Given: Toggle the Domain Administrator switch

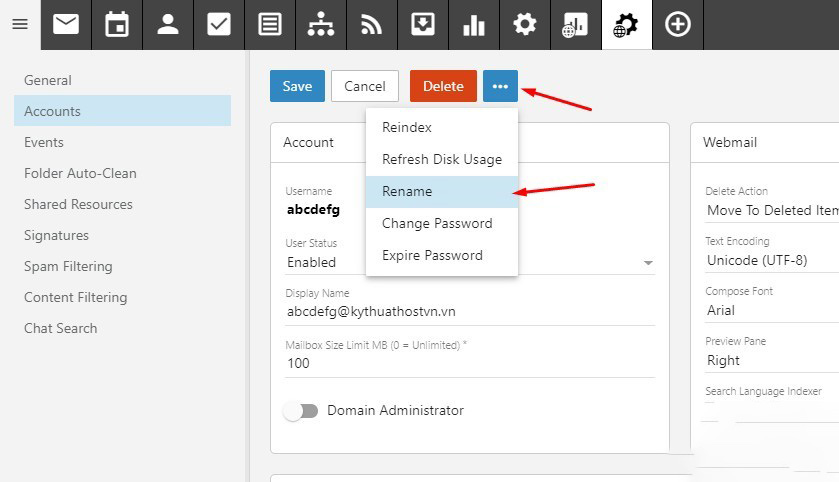Looking at the screenshot, I should click(x=300, y=411).
